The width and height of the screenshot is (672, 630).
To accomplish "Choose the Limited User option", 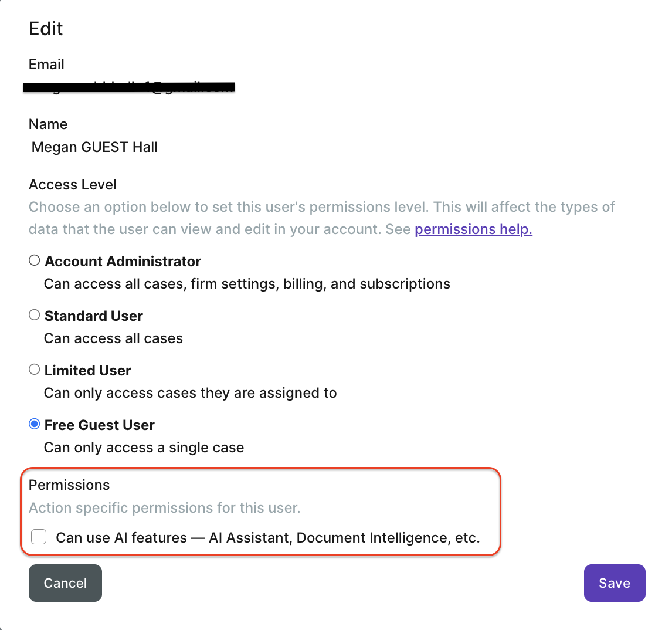I will pyautogui.click(x=34, y=369).
